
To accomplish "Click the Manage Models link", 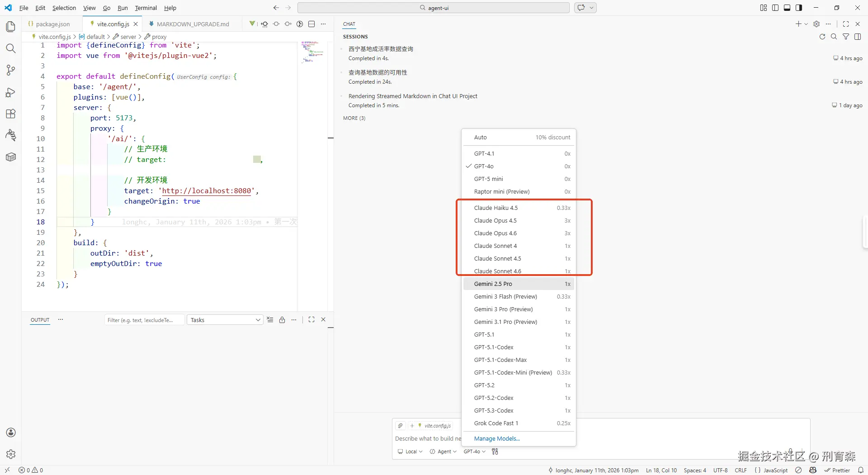I will point(497,438).
